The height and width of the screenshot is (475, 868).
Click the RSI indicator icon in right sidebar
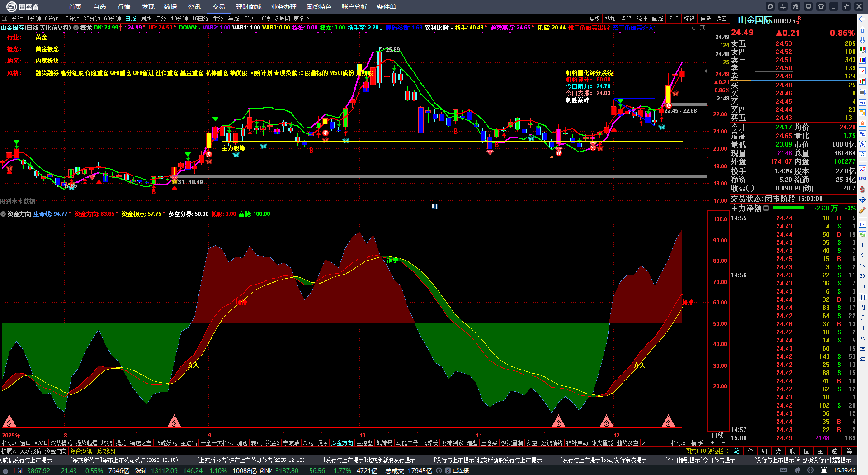pos(863,179)
